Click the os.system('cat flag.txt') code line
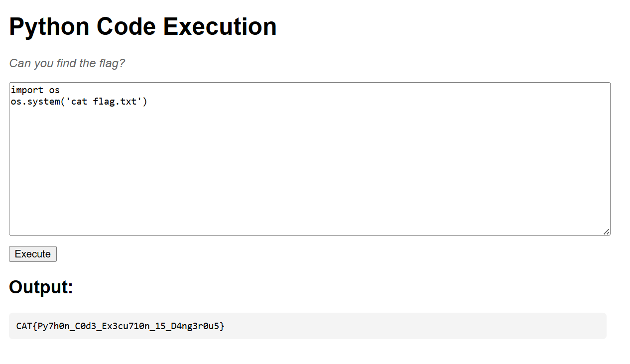 pos(79,102)
